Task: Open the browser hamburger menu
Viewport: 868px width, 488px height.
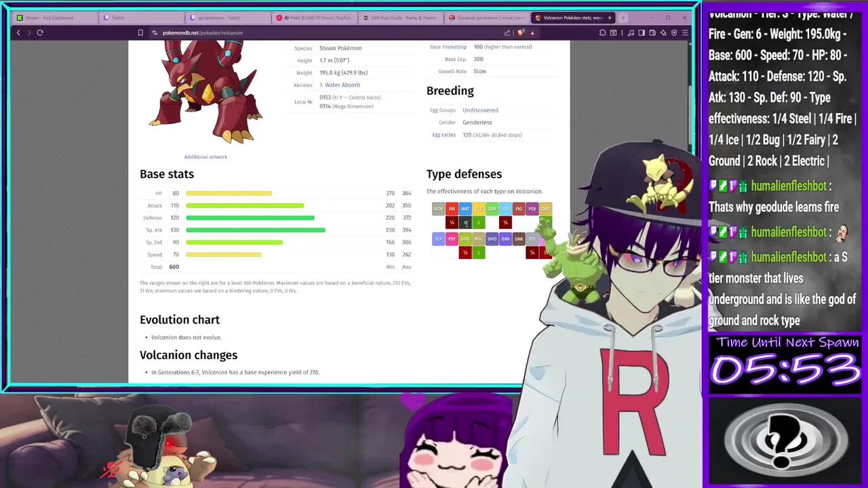Action: (x=685, y=33)
